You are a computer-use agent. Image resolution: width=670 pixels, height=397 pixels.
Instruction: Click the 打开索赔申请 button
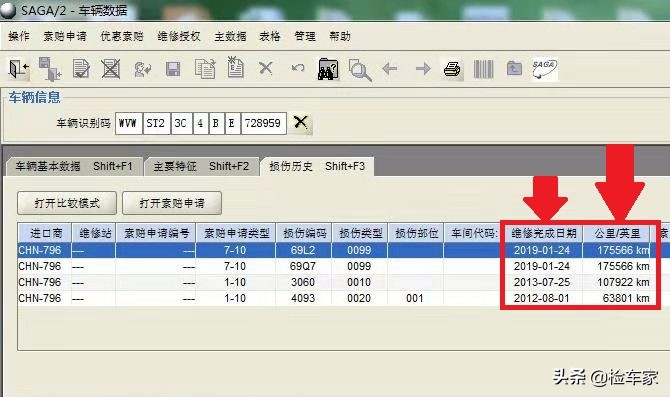(172, 203)
